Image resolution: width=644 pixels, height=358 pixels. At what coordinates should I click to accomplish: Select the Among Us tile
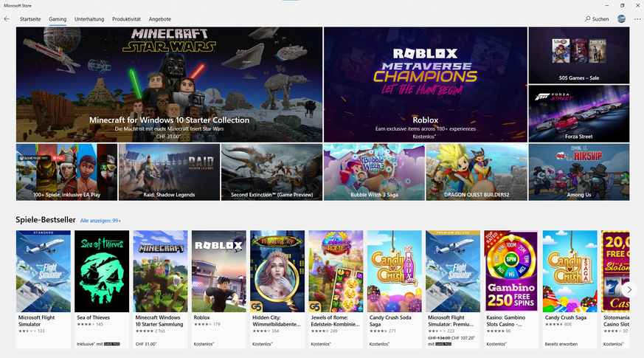(578, 172)
